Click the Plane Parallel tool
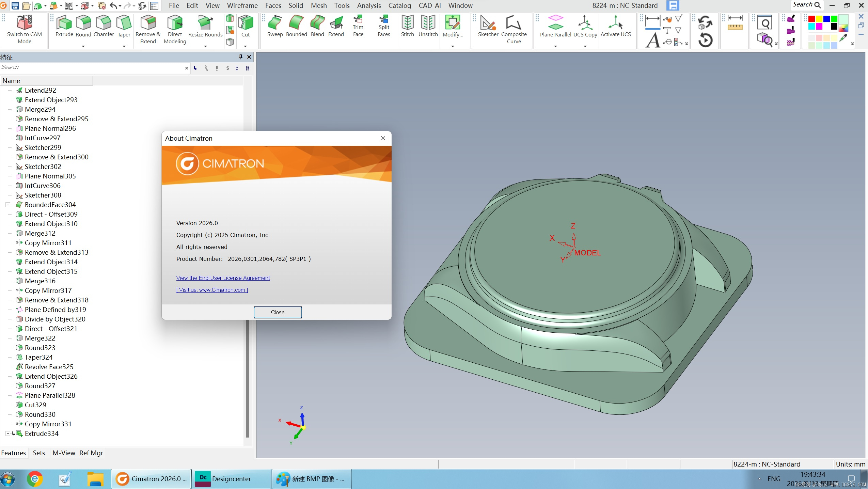 pos(555,26)
